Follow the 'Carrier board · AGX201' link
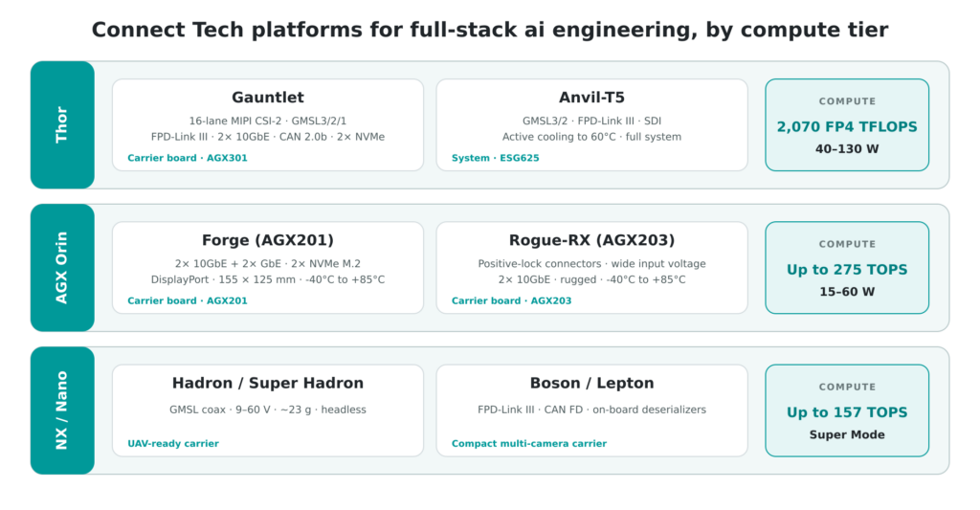This screenshot has height=510, width=980. click(188, 300)
